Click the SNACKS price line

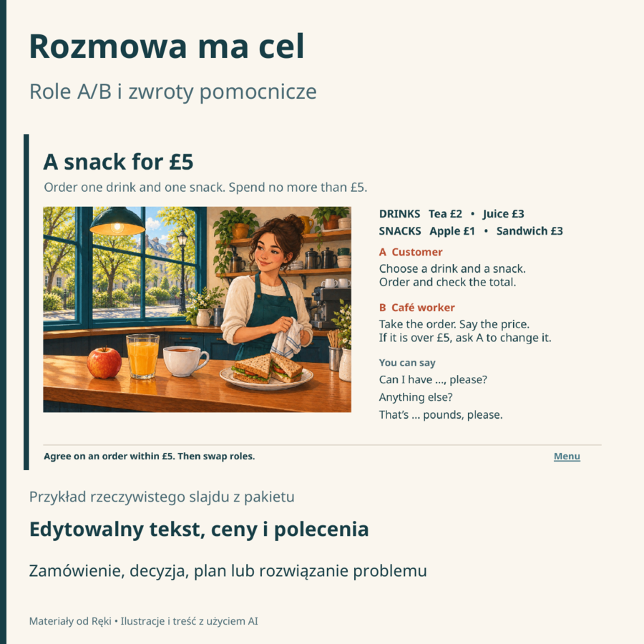471,231
